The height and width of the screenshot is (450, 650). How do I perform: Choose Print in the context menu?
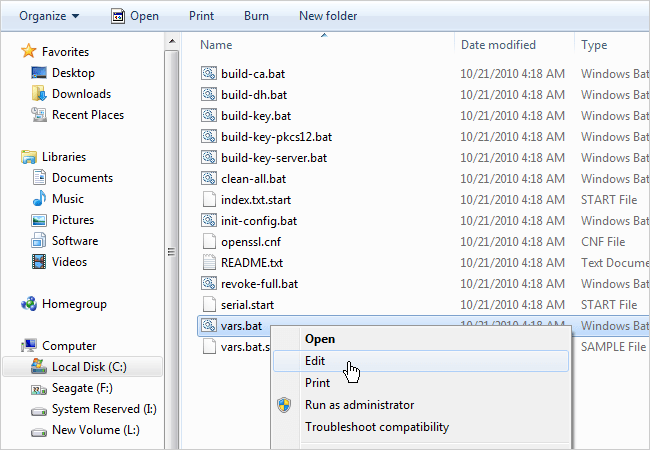click(421, 382)
